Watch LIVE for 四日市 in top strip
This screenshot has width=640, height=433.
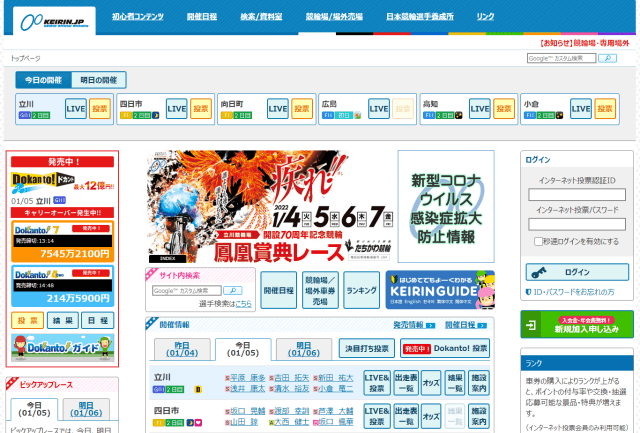(x=177, y=109)
